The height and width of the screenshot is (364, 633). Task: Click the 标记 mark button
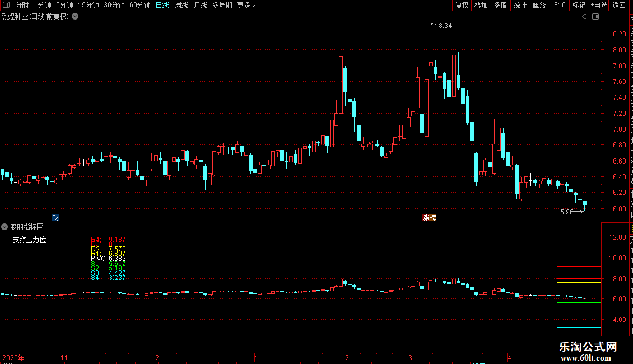pyautogui.click(x=579, y=5)
